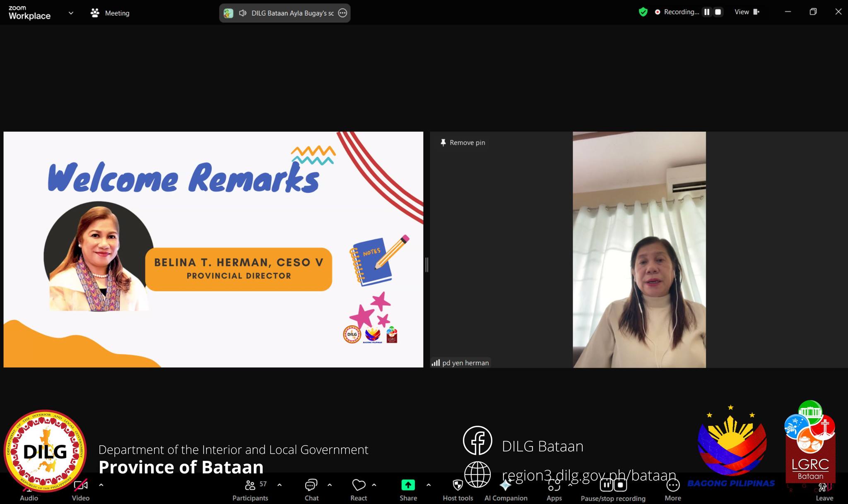Expand video settings chevron next to Video
Viewport: 848px width, 504px height.
click(x=101, y=485)
